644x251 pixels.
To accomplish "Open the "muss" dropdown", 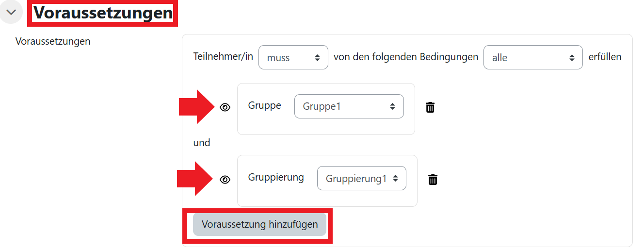I will tap(293, 58).
